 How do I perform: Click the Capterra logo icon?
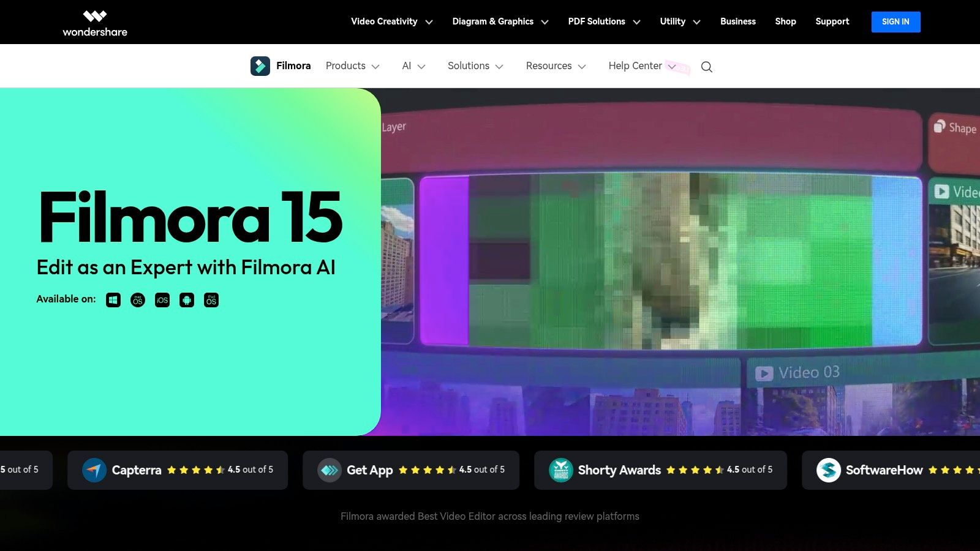coord(94,470)
